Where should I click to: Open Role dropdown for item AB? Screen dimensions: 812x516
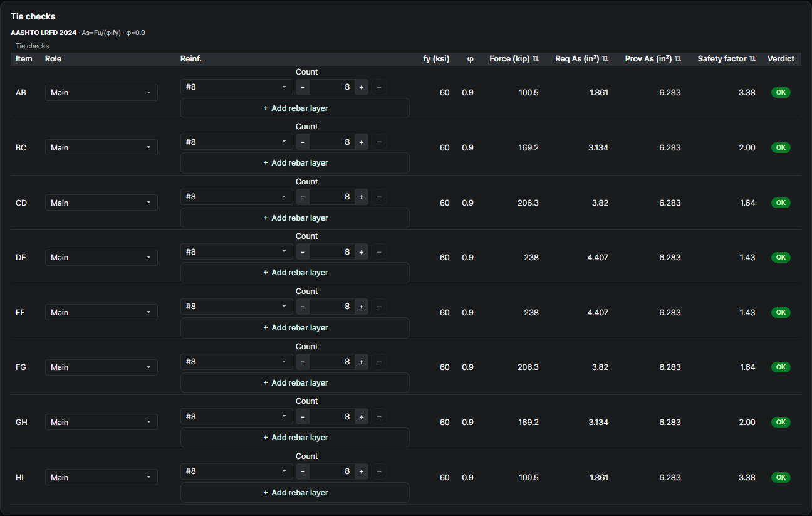[101, 93]
